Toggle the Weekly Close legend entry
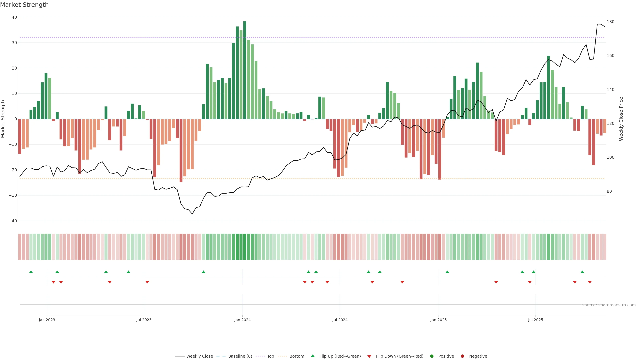 (x=199, y=356)
